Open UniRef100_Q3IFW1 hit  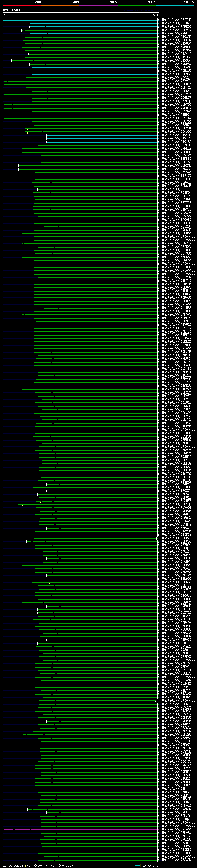pos(177,179)
